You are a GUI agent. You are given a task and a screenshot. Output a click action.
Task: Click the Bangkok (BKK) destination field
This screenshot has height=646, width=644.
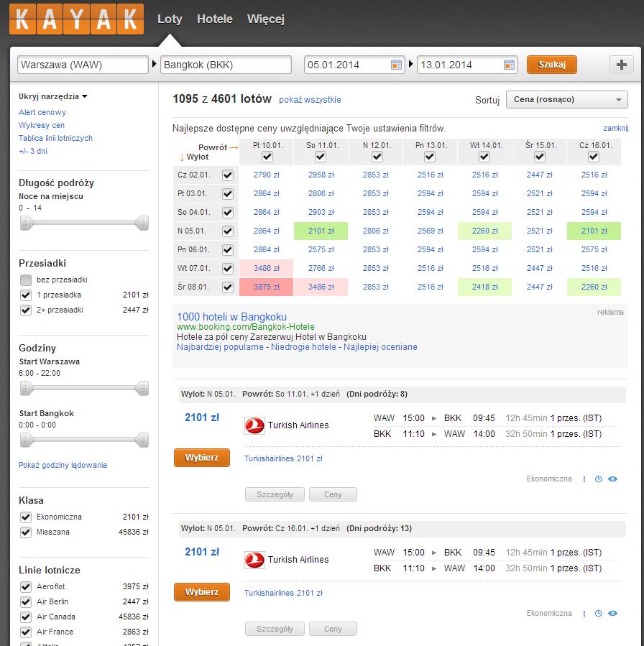coord(226,65)
